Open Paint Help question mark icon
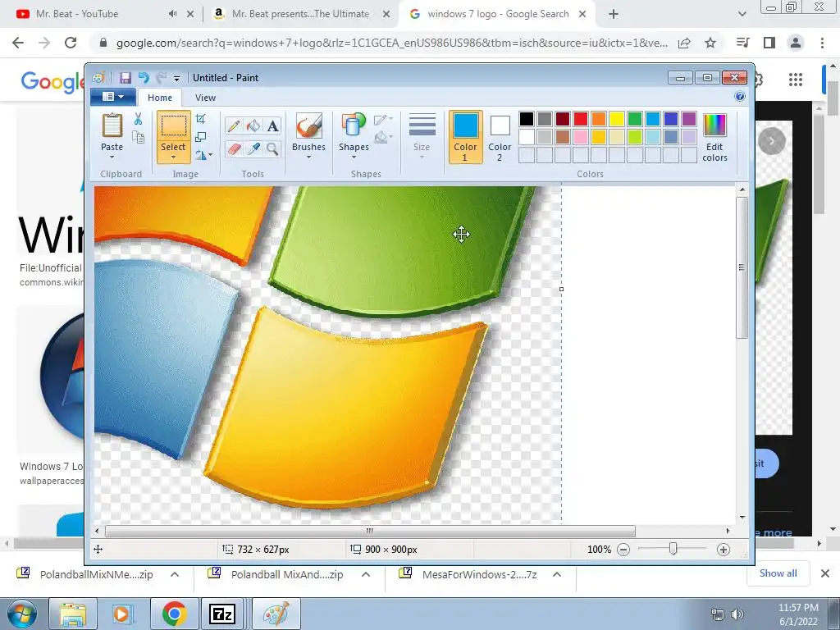This screenshot has height=630, width=840. tap(740, 97)
